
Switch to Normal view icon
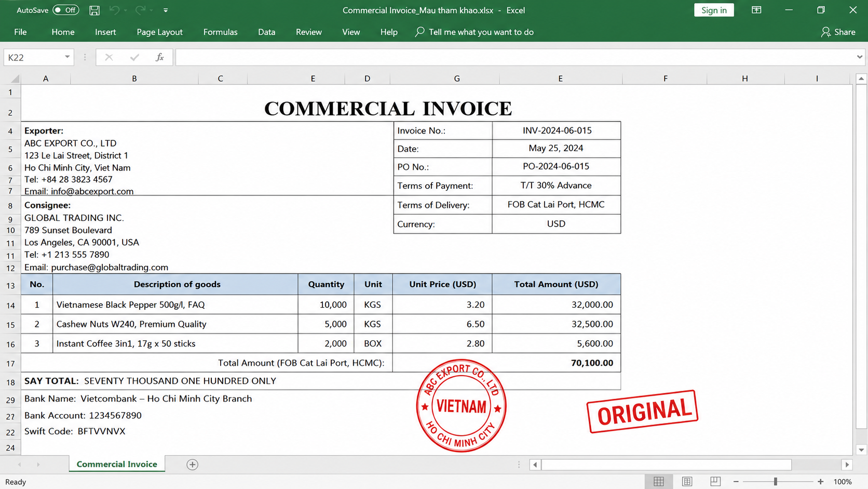tap(659, 482)
